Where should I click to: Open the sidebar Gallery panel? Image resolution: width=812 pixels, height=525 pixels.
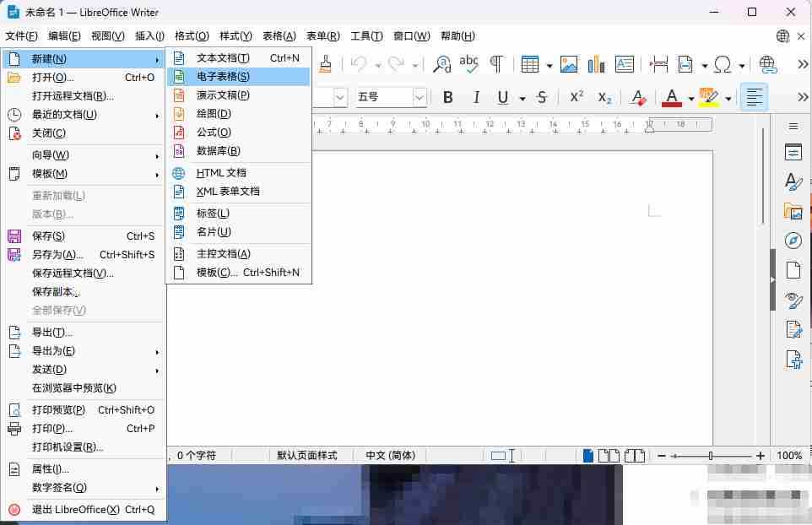click(x=793, y=211)
